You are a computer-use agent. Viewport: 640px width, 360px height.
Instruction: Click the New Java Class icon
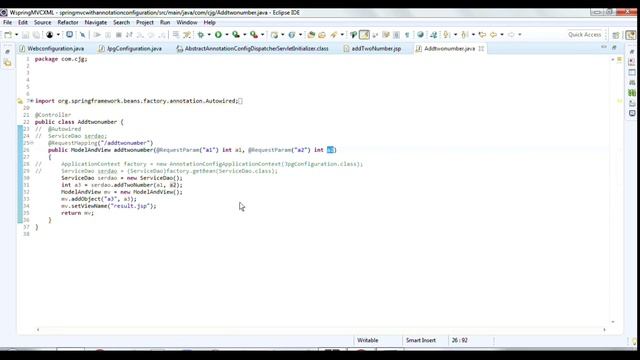tap(291, 35)
